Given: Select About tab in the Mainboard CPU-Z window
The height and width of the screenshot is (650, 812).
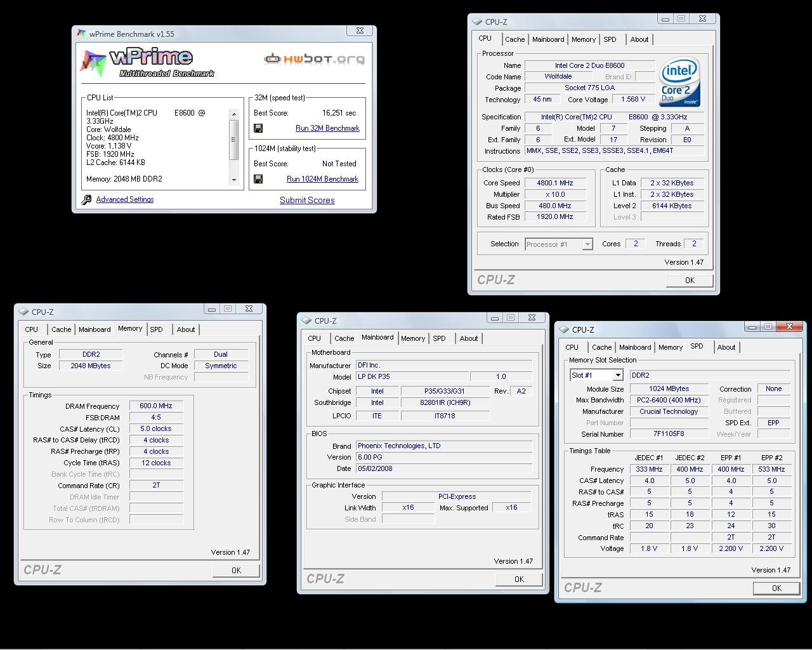Looking at the screenshot, I should (x=469, y=338).
